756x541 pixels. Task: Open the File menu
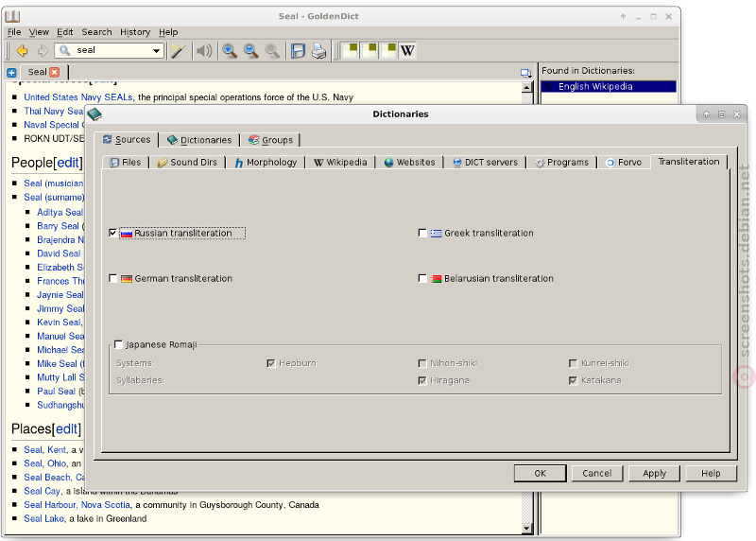(14, 32)
